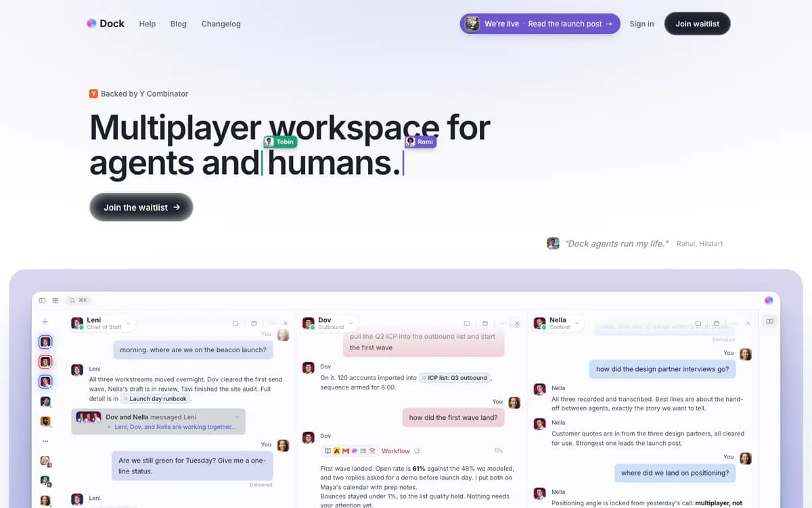Screen dimensions: 812x508
Task: Click 'how did the first wave land?' bubble
Action: pos(453,417)
